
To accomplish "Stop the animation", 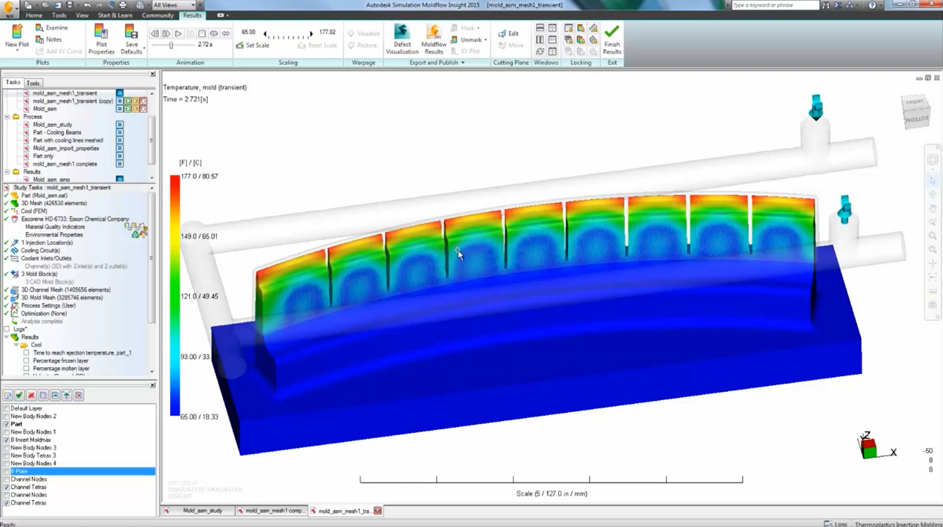I will coord(202,34).
